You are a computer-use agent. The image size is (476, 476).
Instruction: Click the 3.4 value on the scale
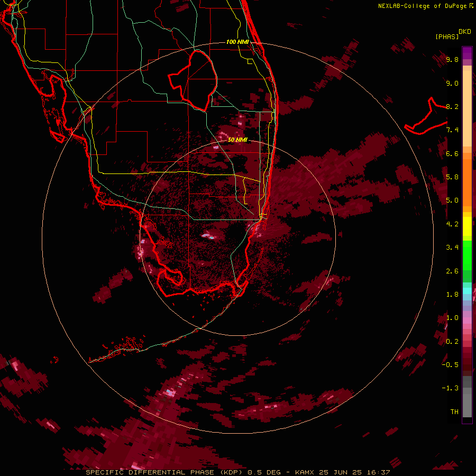(452, 248)
